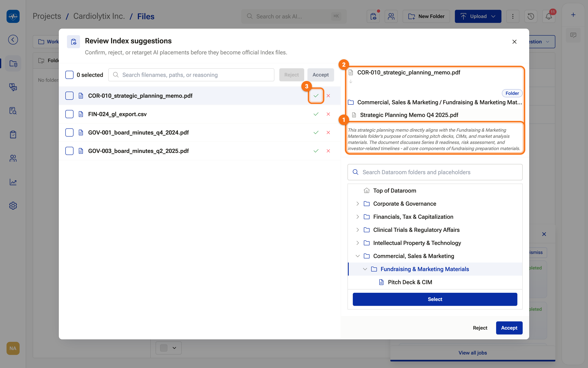Expand the Financials, Tax & Capitalization chevron
The width and height of the screenshot is (588, 368).
[358, 217]
